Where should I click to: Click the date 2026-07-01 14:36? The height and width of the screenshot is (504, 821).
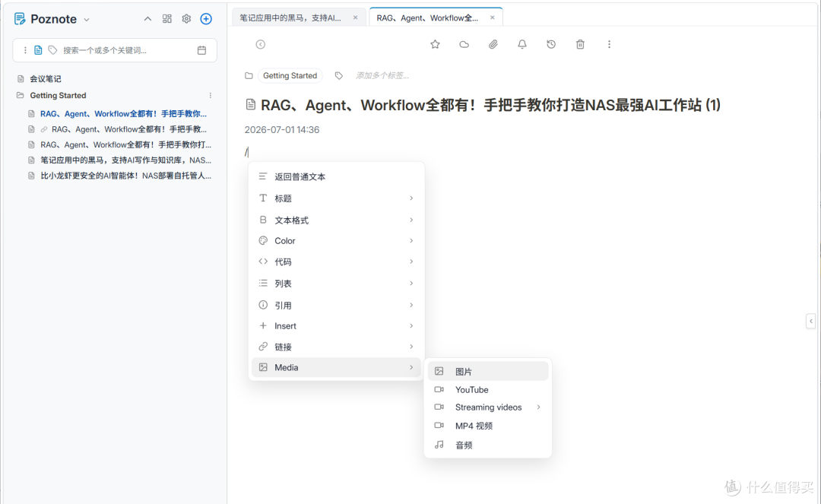pyautogui.click(x=282, y=130)
